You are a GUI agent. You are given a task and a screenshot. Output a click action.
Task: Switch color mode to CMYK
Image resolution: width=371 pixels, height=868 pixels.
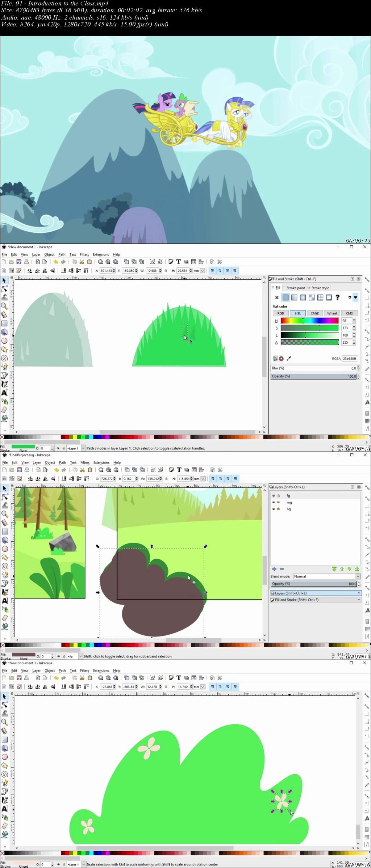coord(315,313)
